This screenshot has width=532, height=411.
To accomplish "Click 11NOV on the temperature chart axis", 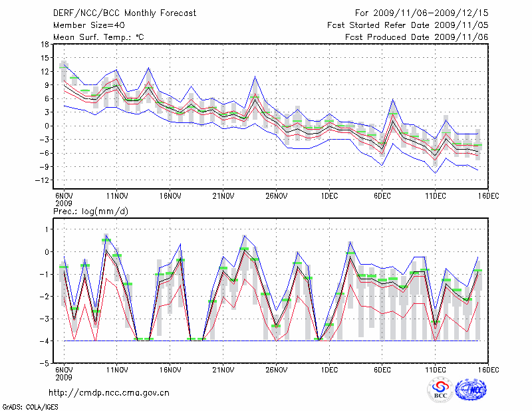I will tap(117, 196).
